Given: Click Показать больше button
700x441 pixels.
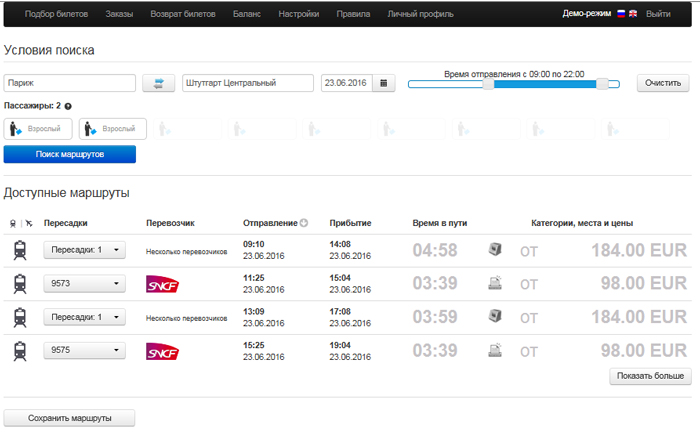Looking at the screenshot, I should [x=650, y=376].
